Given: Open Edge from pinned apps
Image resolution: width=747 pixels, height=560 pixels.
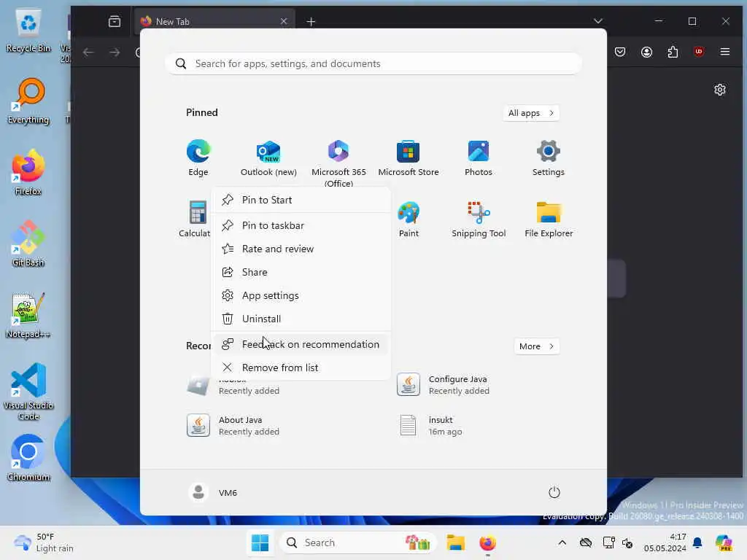Looking at the screenshot, I should 198,157.
